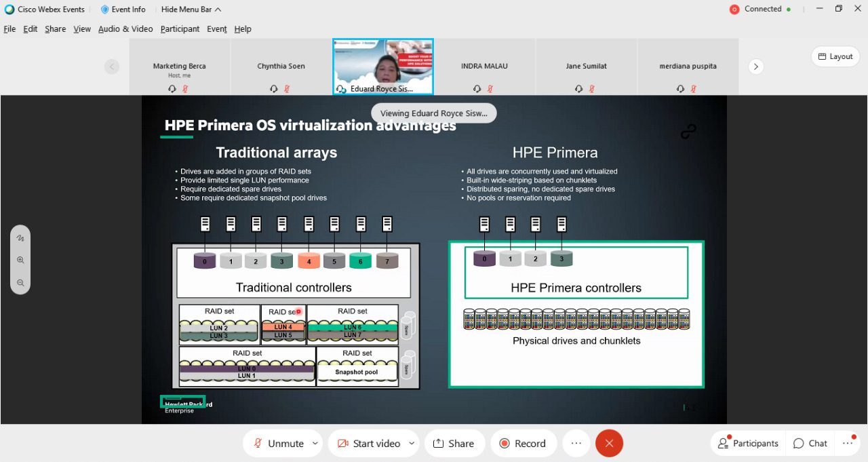868x462 pixels.
Task: Select Chynthia Soen participant tile
Action: point(281,66)
